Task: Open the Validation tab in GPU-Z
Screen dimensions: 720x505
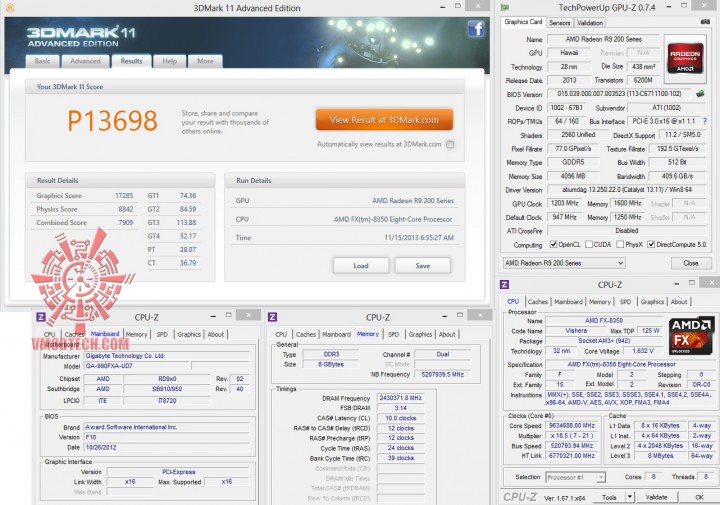Action: pos(590,22)
